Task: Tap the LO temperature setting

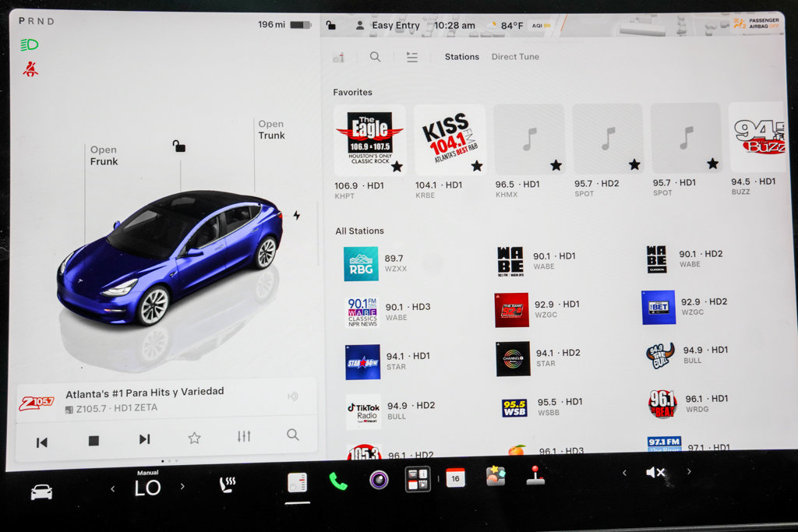Action: [147, 488]
